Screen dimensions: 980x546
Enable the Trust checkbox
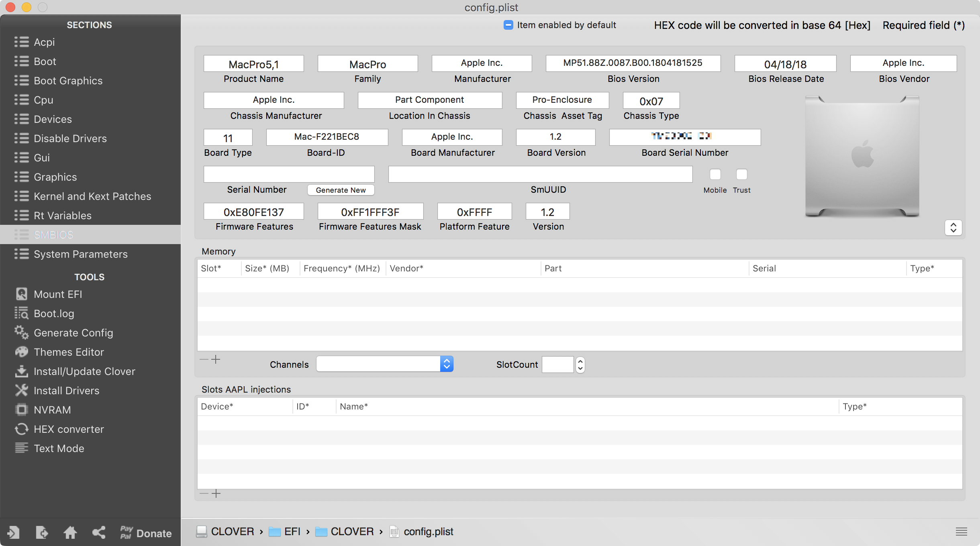click(x=741, y=174)
